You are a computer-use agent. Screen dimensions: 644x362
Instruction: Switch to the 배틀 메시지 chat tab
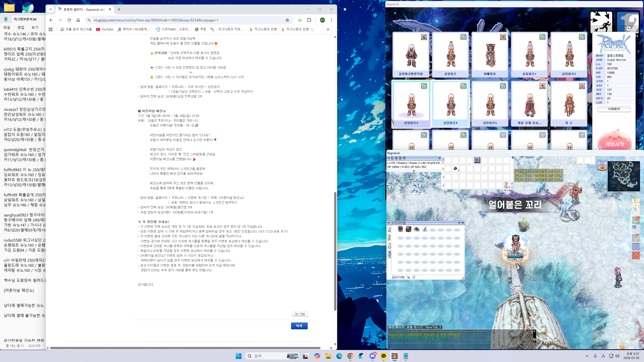415,327
